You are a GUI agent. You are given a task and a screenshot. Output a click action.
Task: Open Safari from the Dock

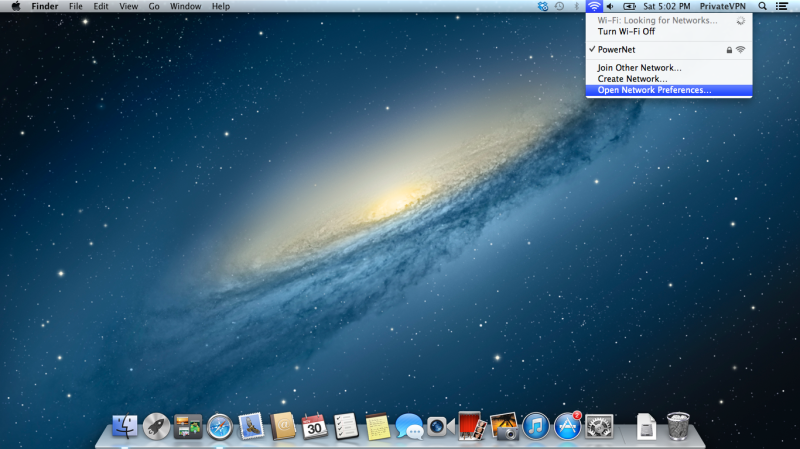[220, 427]
